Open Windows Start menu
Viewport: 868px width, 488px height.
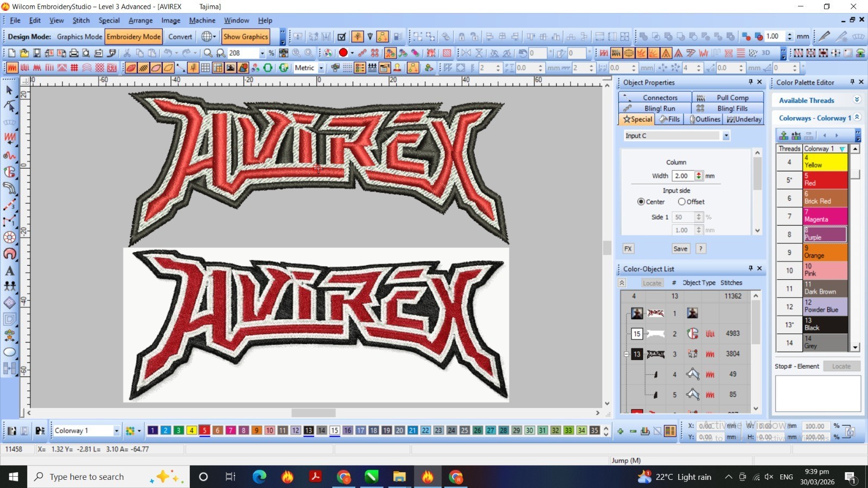[x=14, y=477]
